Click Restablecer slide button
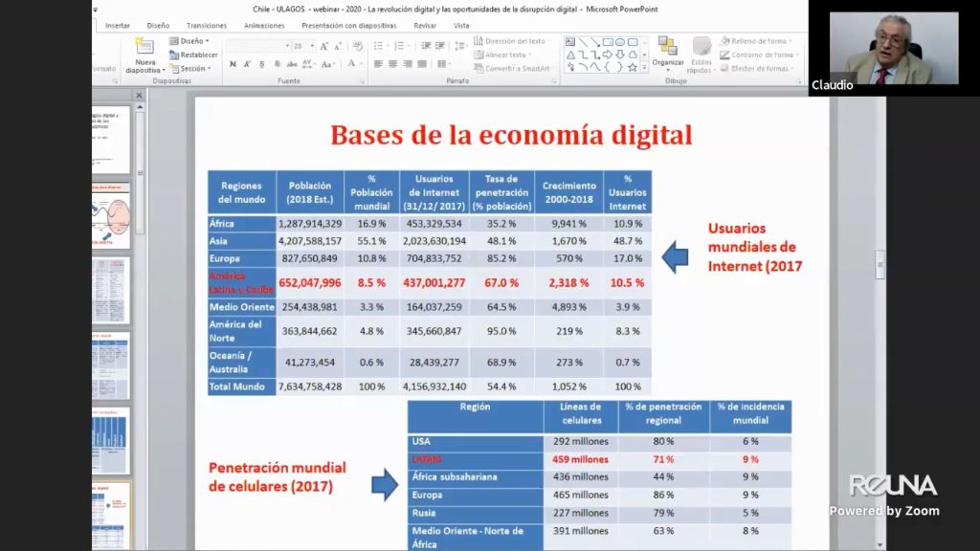The image size is (980, 551). [194, 55]
